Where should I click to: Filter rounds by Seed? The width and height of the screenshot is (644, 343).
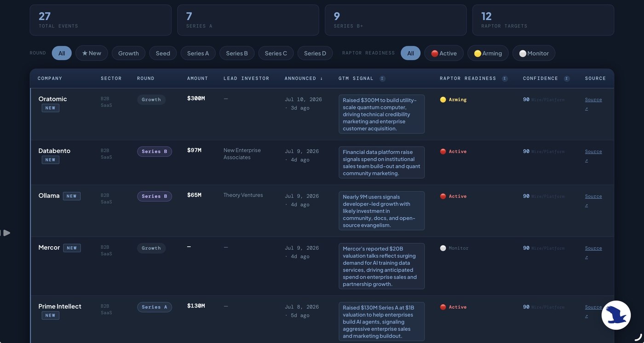pos(163,53)
